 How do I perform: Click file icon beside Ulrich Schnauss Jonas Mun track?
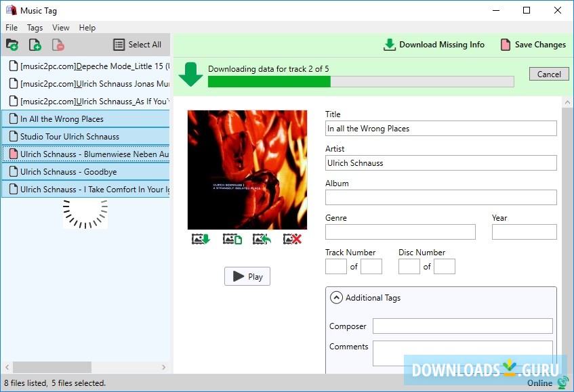14,83
